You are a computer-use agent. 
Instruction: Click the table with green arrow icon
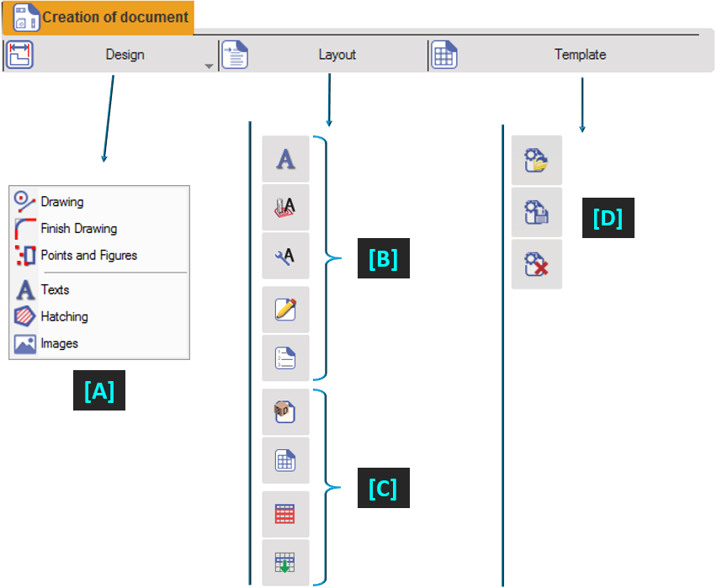click(286, 562)
